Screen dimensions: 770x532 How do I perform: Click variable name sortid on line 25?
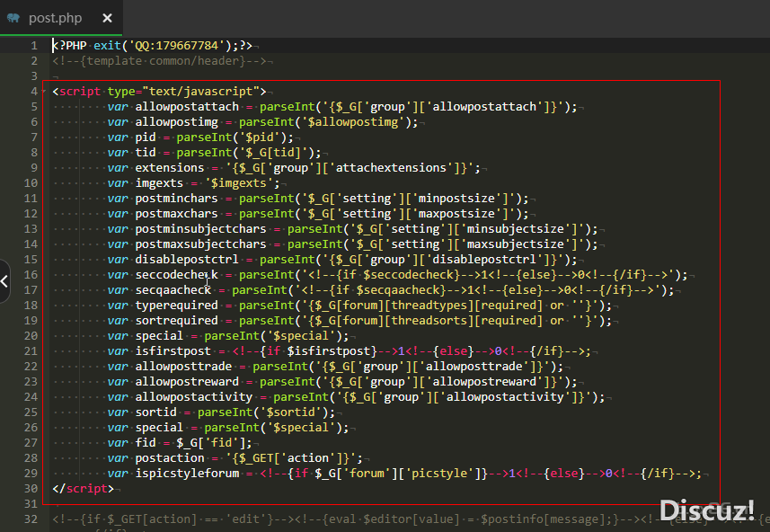[156, 412]
